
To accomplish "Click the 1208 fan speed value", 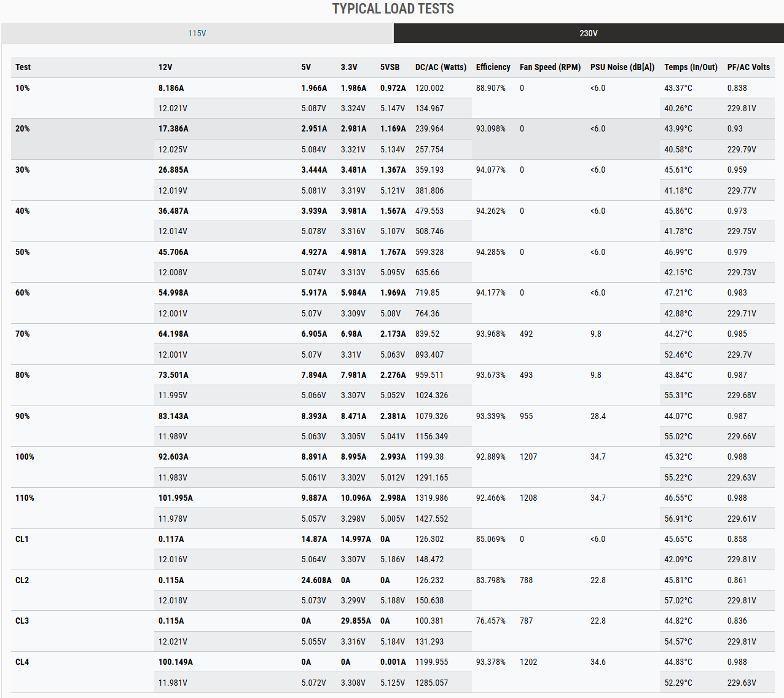I will tap(528, 498).
